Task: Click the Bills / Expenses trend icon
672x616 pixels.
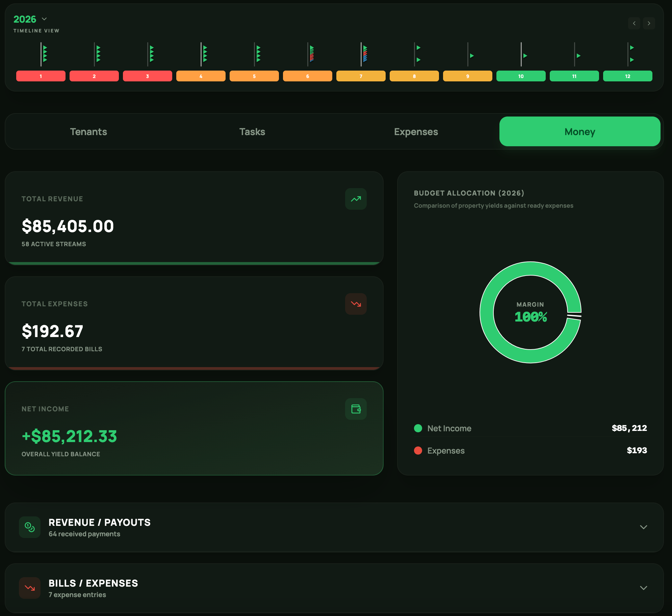Action: click(x=30, y=588)
